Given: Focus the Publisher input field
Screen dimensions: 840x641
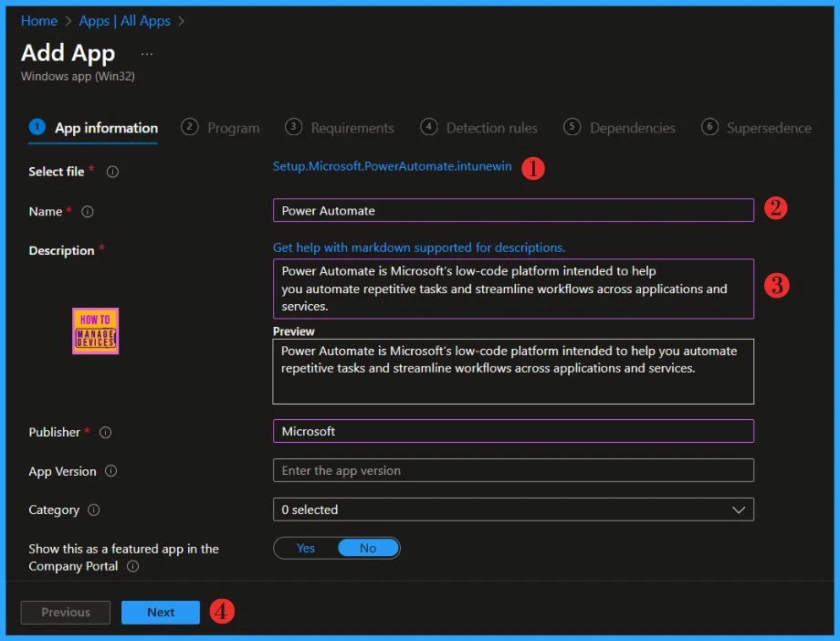Looking at the screenshot, I should tap(513, 431).
